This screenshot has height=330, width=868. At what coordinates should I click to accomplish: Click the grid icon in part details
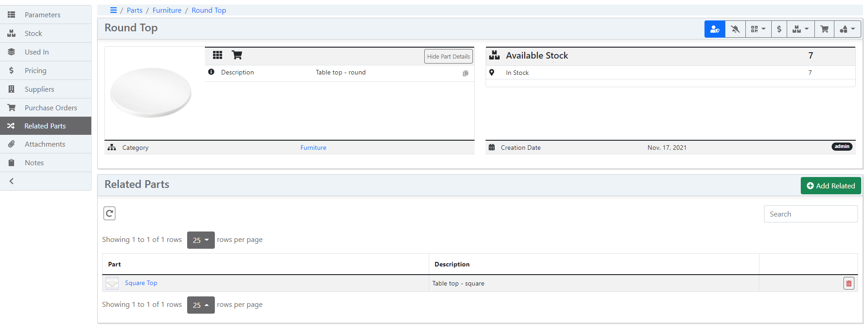tap(218, 55)
